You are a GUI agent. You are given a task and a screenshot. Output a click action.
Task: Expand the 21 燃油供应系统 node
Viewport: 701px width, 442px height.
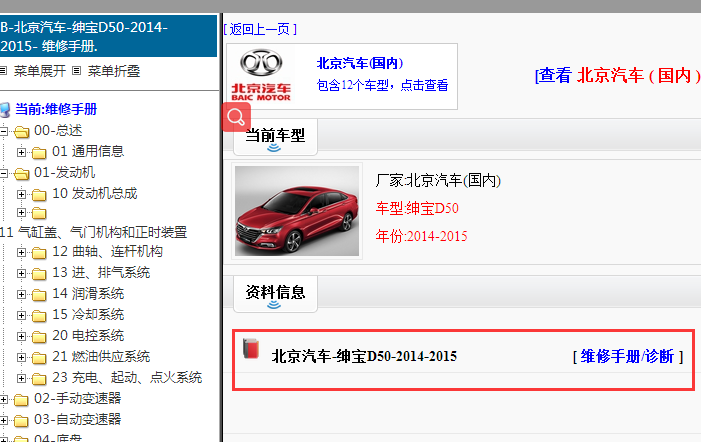[21, 357]
